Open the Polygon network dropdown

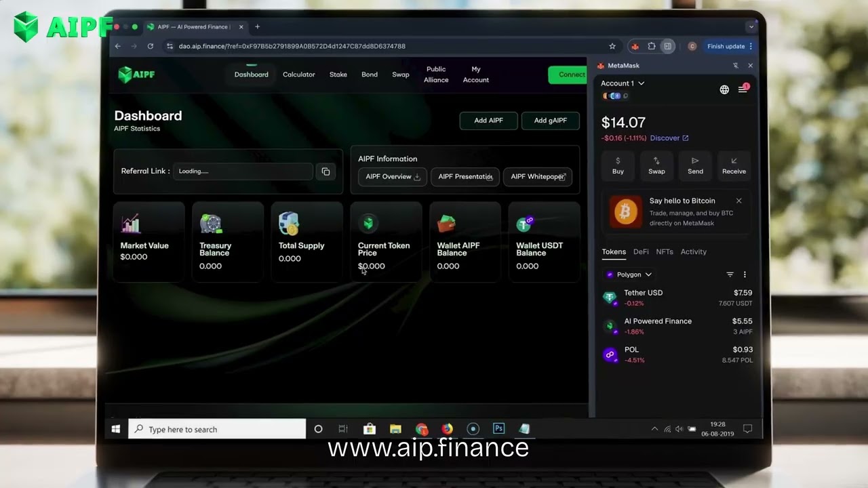629,274
